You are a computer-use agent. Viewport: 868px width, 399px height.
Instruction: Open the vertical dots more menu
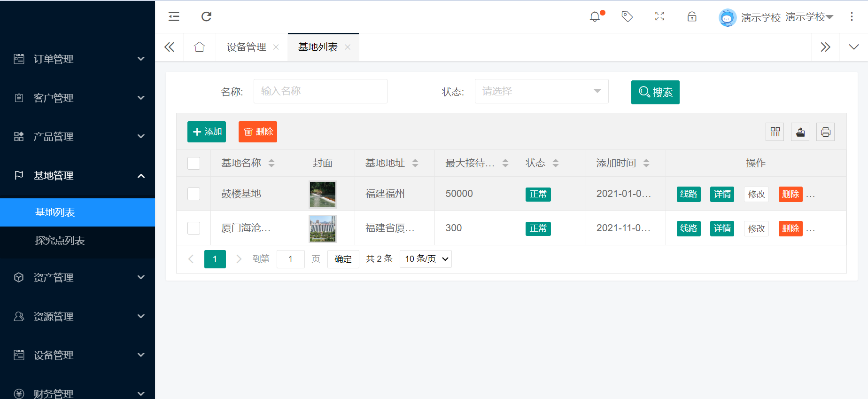click(852, 16)
